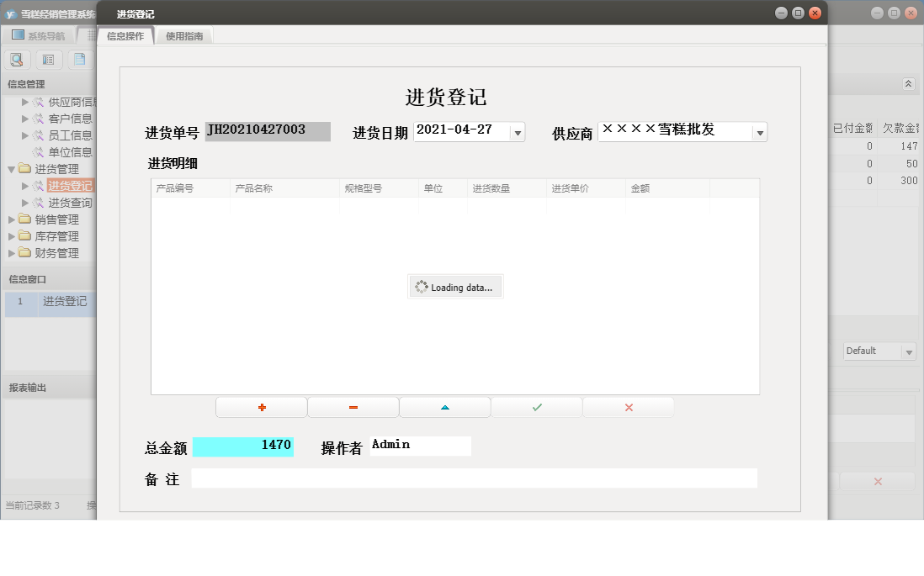Collapse the right panel using the chevron button
The height and width of the screenshot is (576, 924).
pos(908,84)
